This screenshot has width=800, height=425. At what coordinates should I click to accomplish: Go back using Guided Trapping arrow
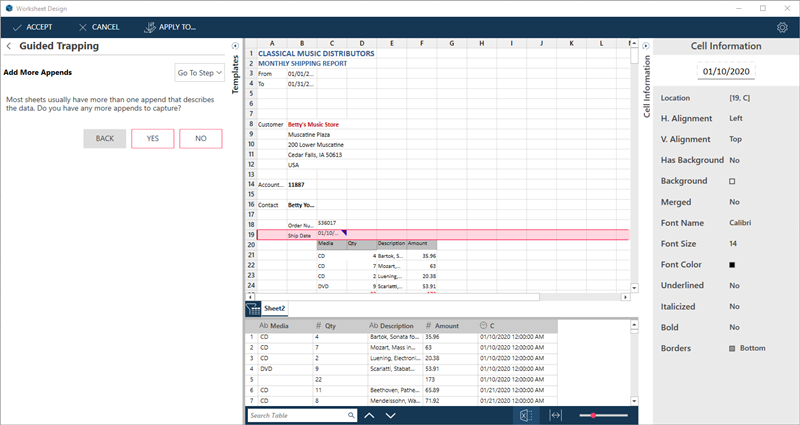[9, 46]
